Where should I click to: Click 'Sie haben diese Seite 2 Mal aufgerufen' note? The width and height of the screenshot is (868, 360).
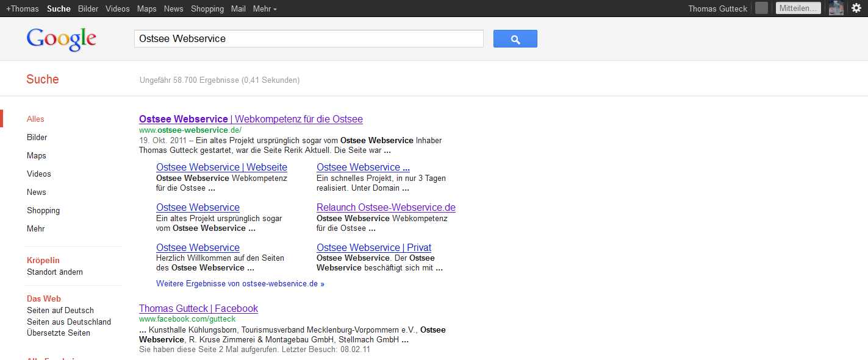tap(254, 350)
